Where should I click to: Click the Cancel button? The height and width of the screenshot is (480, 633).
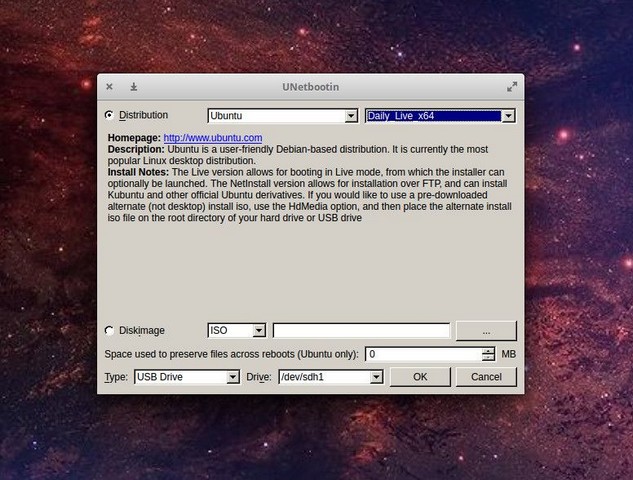[x=486, y=377]
